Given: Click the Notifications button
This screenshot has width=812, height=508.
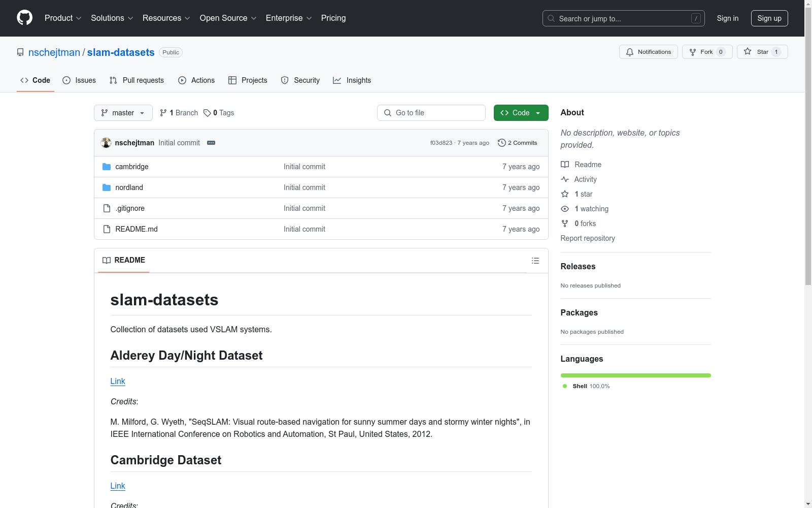Looking at the screenshot, I should 649,52.
